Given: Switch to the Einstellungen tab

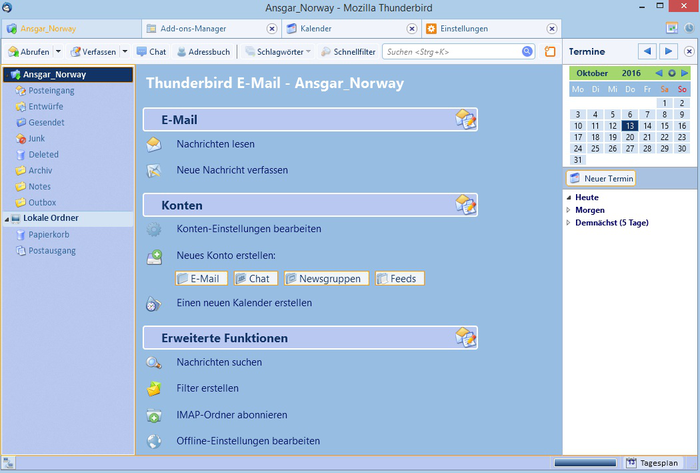Looking at the screenshot, I should 464,29.
